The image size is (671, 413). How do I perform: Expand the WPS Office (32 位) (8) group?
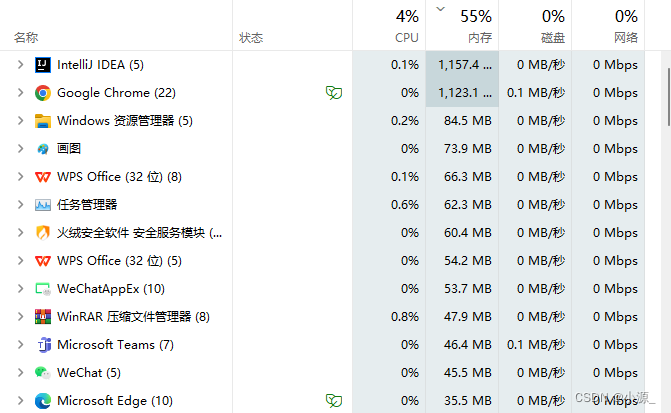20,177
